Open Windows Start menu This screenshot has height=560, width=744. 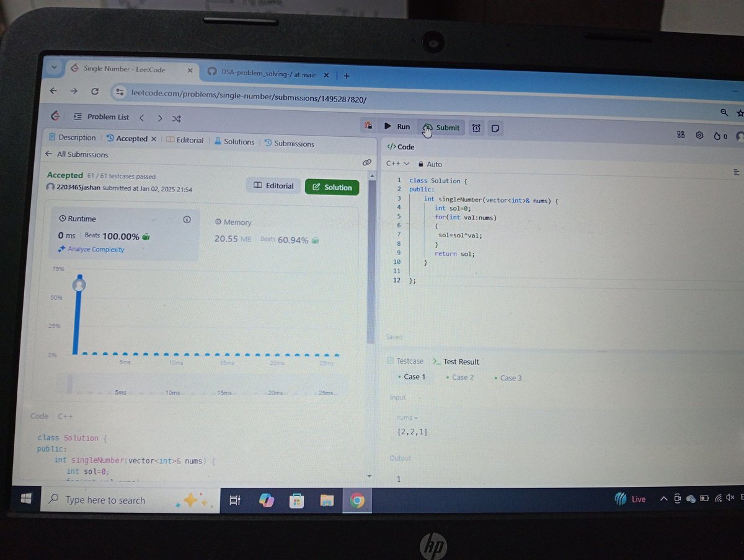pyautogui.click(x=26, y=499)
